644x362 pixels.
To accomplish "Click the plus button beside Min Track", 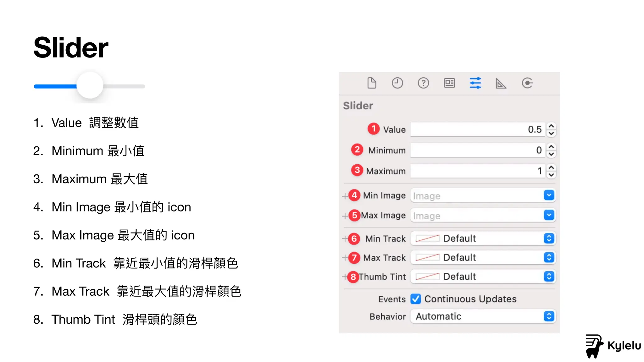I will point(345,239).
